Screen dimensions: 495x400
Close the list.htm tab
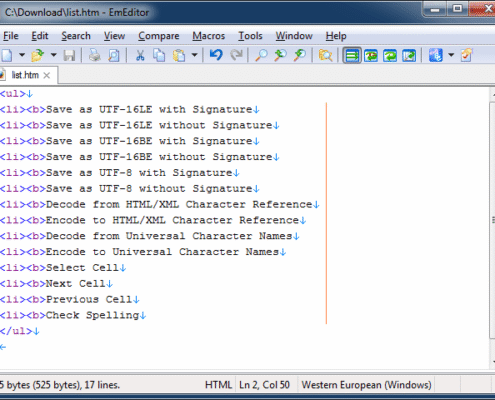tap(47, 75)
